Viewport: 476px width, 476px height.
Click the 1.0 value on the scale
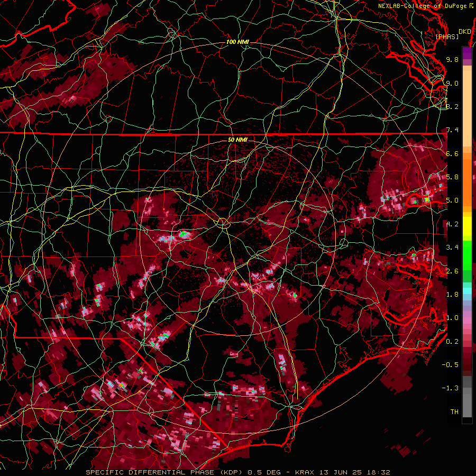pyautogui.click(x=452, y=318)
